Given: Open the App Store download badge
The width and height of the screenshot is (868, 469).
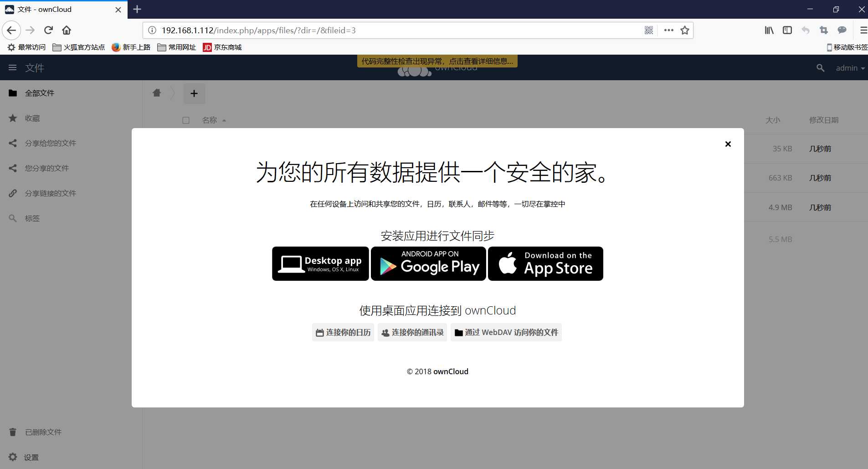Looking at the screenshot, I should [545, 263].
